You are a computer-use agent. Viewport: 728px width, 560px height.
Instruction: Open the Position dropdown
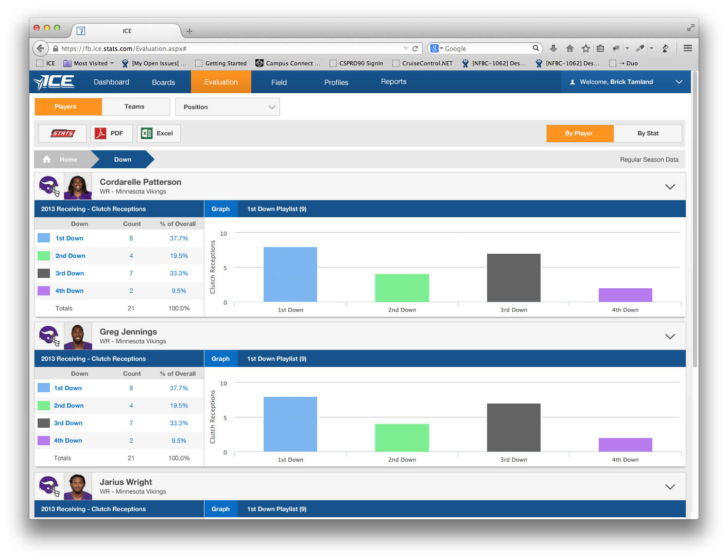228,107
